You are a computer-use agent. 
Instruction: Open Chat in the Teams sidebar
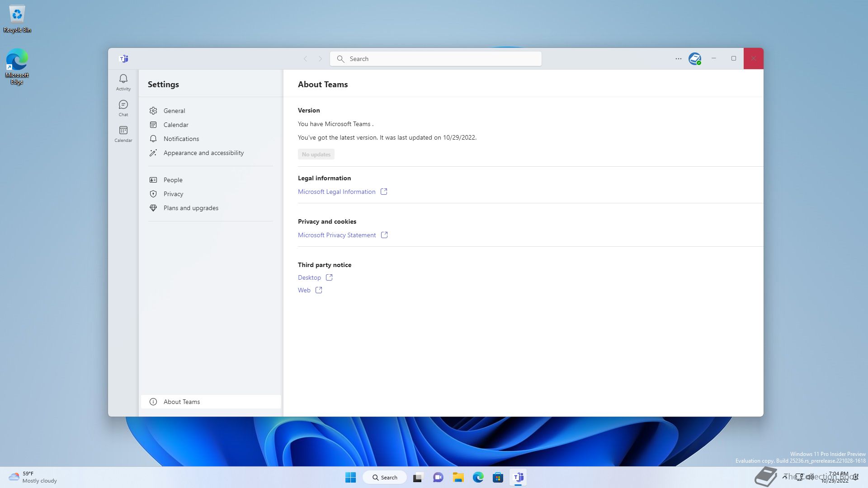point(123,108)
